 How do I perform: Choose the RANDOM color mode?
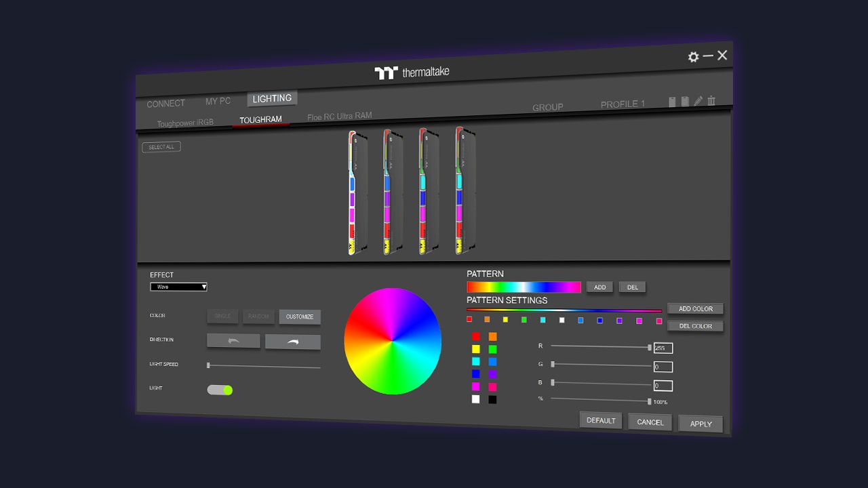tap(258, 317)
